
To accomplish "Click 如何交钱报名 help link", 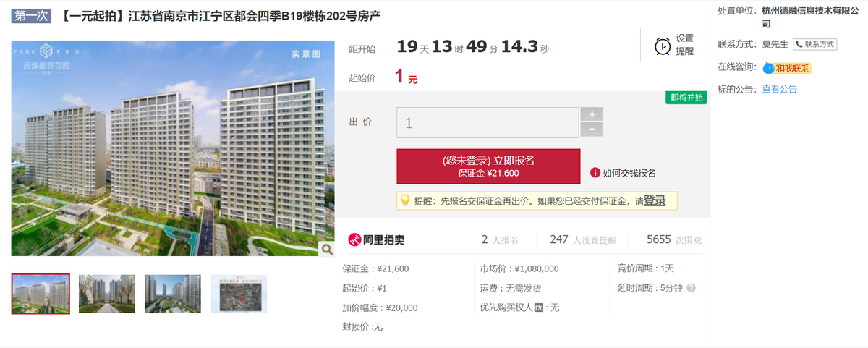I will 629,173.
